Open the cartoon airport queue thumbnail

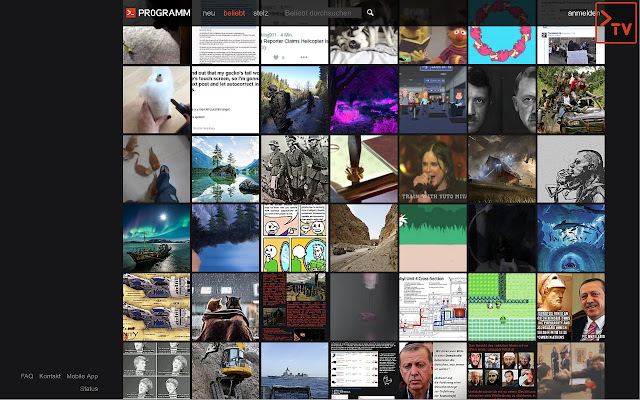point(433,100)
